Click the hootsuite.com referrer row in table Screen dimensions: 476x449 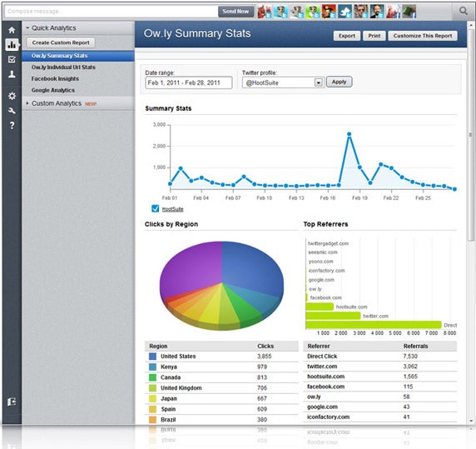click(x=379, y=377)
